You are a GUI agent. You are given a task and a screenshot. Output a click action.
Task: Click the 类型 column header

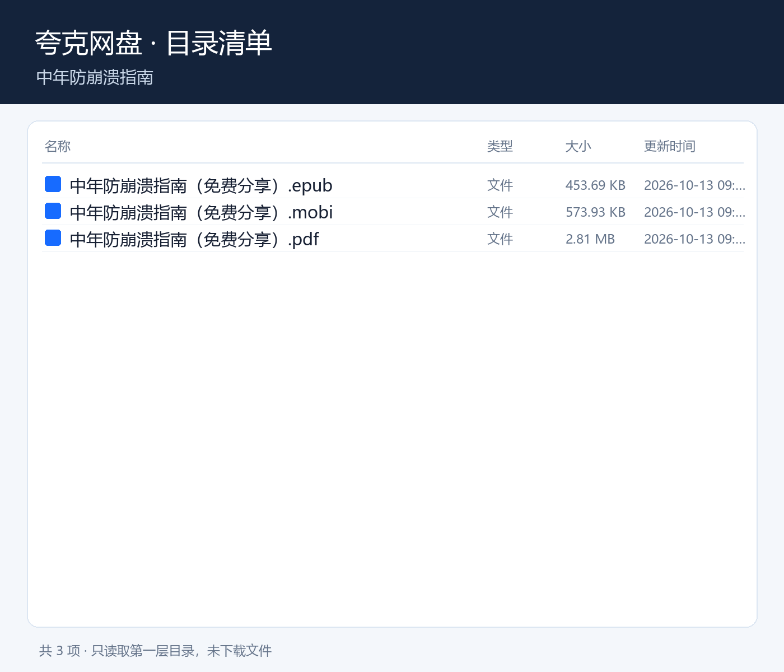tap(500, 146)
